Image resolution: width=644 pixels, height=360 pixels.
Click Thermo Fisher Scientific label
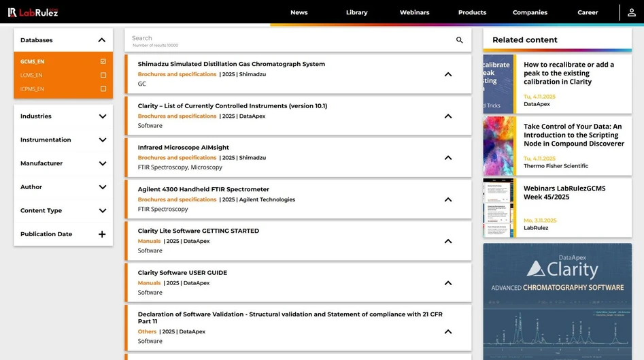[556, 166]
